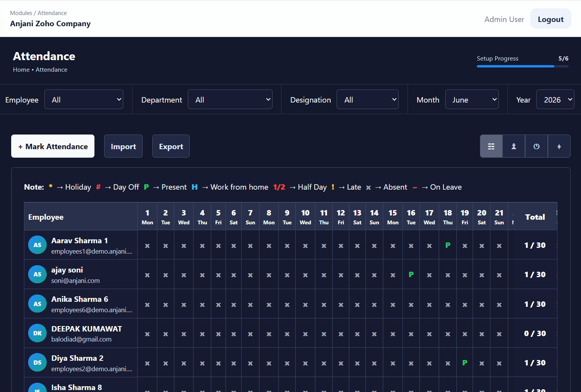This screenshot has width=581, height=392.
Task: Click the day 1 Mon column header
Action: click(147, 217)
